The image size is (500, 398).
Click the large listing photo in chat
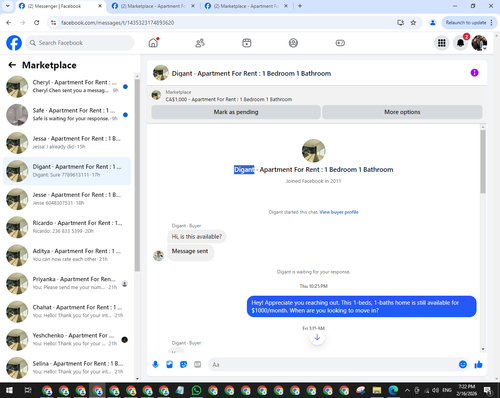click(313, 151)
